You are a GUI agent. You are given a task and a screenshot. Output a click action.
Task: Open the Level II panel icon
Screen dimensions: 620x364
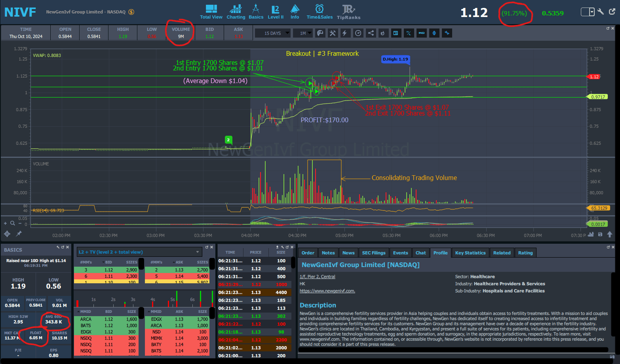coord(276,11)
